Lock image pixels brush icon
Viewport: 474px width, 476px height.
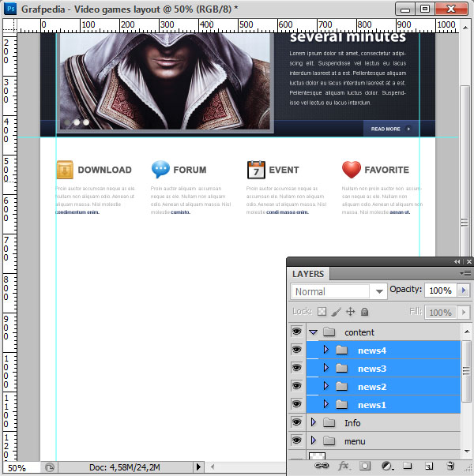(336, 312)
